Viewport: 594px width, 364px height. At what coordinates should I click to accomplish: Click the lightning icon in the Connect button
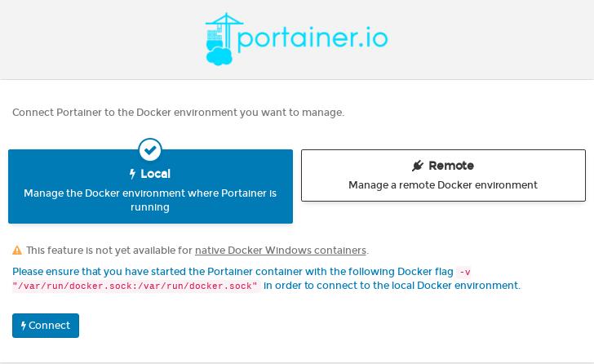pyautogui.click(x=23, y=326)
